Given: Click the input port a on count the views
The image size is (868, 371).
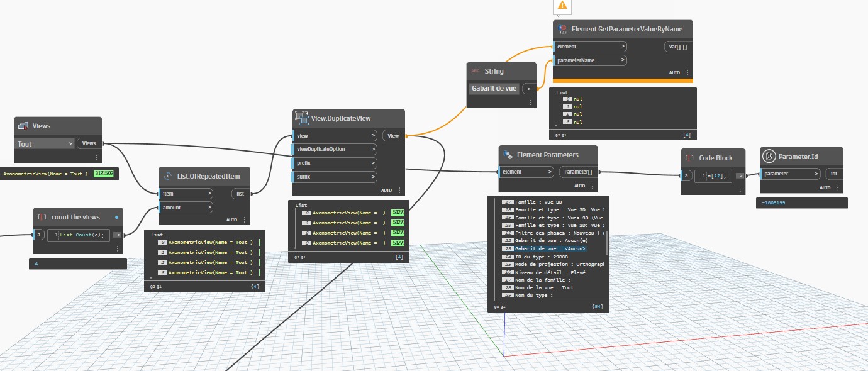Looking at the screenshot, I should click(x=38, y=235).
